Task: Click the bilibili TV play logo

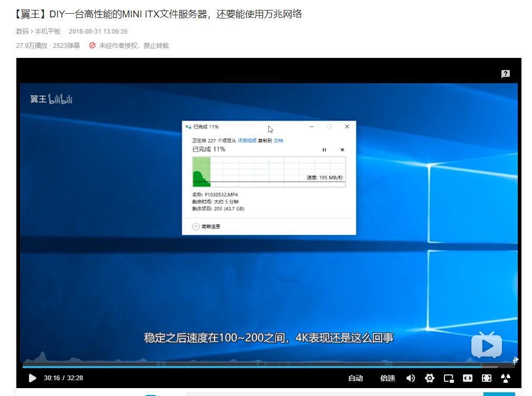Action: (486, 345)
